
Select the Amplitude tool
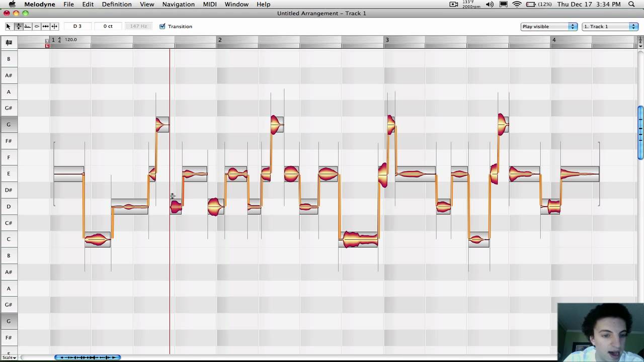pos(36,26)
